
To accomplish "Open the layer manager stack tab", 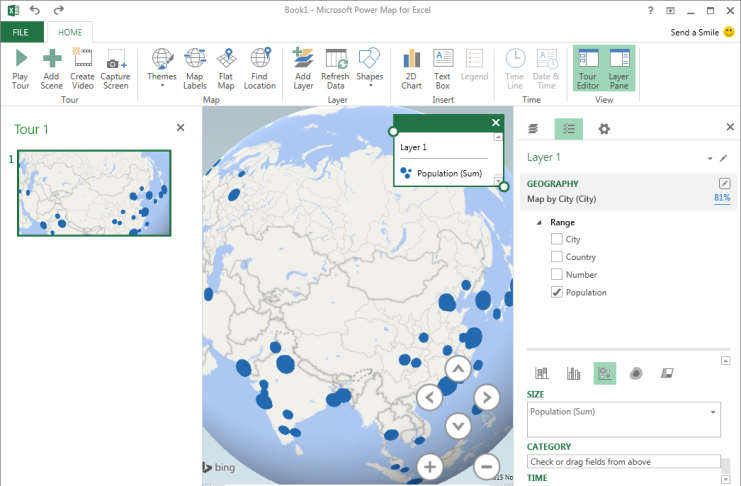I will pyautogui.click(x=533, y=129).
